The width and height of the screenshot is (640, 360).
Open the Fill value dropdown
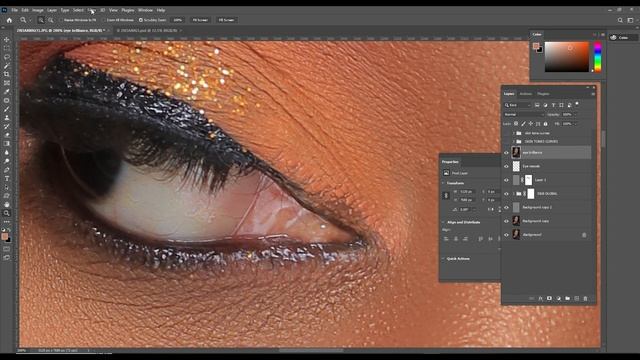coord(576,124)
